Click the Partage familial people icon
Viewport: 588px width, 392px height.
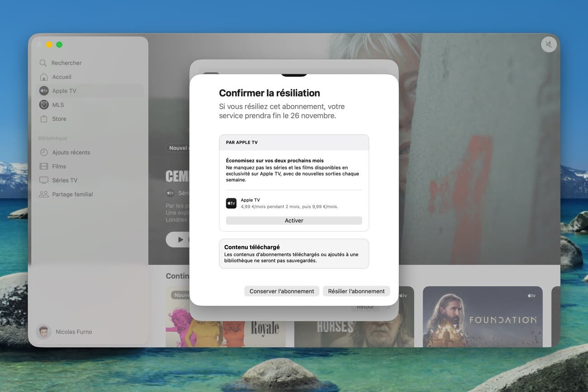coord(43,195)
